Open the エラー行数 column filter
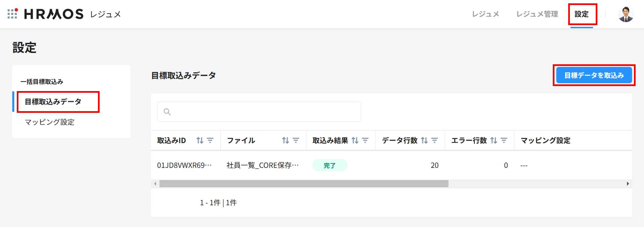Screen dimensions: 644x227 pos(504,140)
